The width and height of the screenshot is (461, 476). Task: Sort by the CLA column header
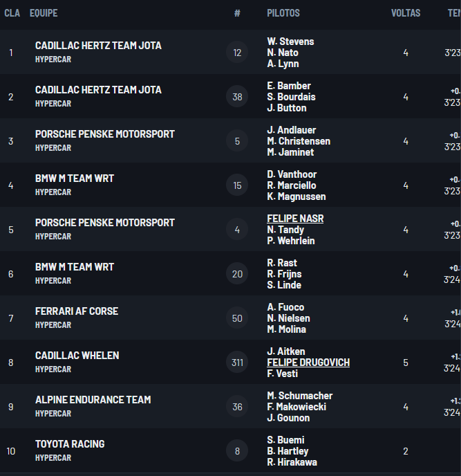click(x=12, y=13)
